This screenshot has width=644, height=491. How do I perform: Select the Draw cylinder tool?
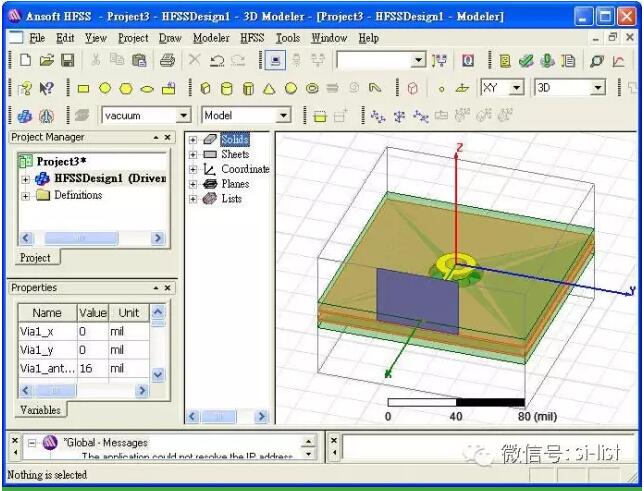(x=226, y=88)
